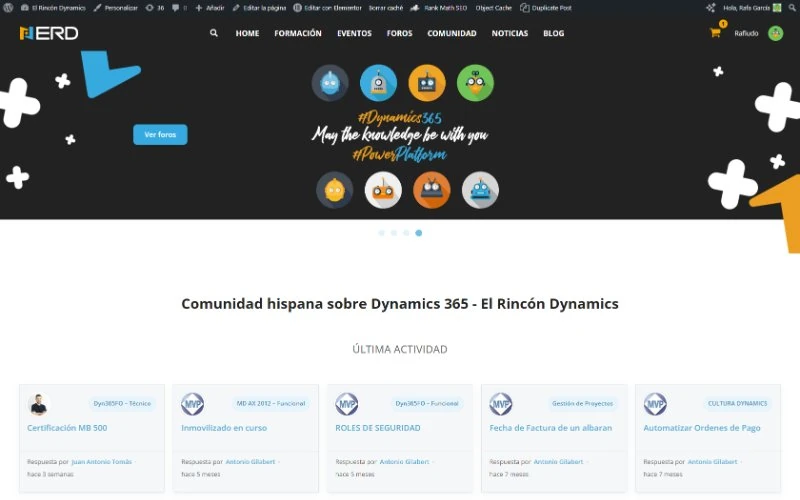Select the fourth active slider dot
Image resolution: width=800 pixels, height=500 pixels.
pyautogui.click(x=418, y=233)
